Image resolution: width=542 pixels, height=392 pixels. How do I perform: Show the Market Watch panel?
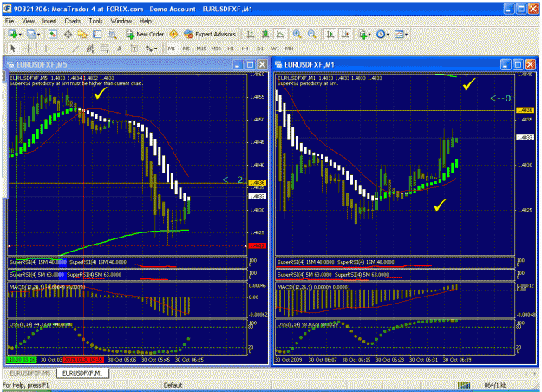click(x=53, y=34)
